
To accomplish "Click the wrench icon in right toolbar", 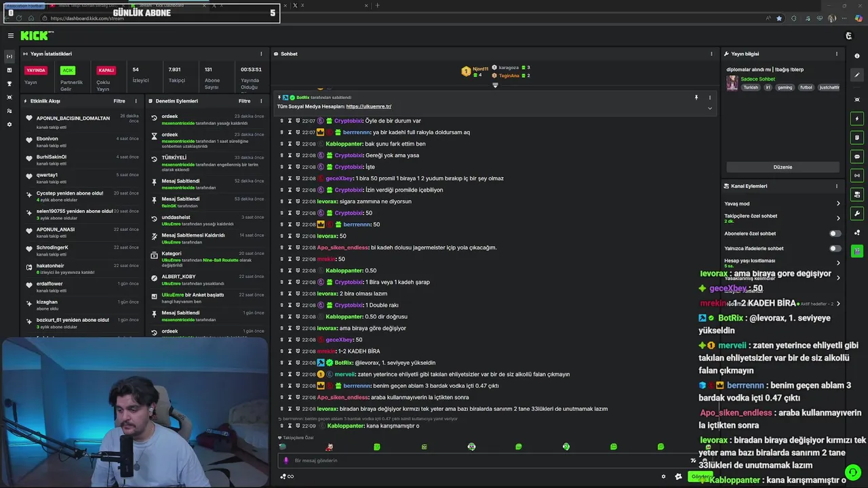I will pos(857,213).
